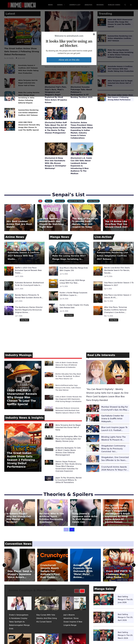The height and width of the screenshot is (644, 138).
Task: Open Sung Jinwoo's voice actor card
Action: [x=85, y=513]
